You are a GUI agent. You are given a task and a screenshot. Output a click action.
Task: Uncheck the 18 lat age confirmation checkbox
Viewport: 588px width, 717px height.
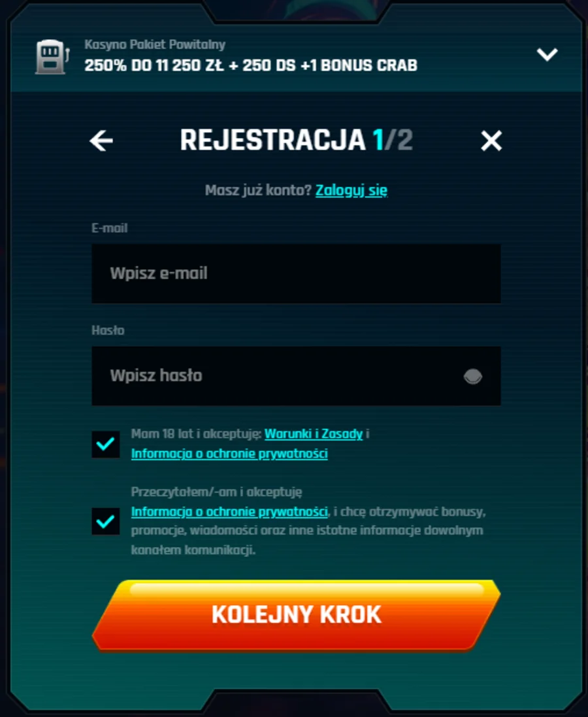[106, 444]
